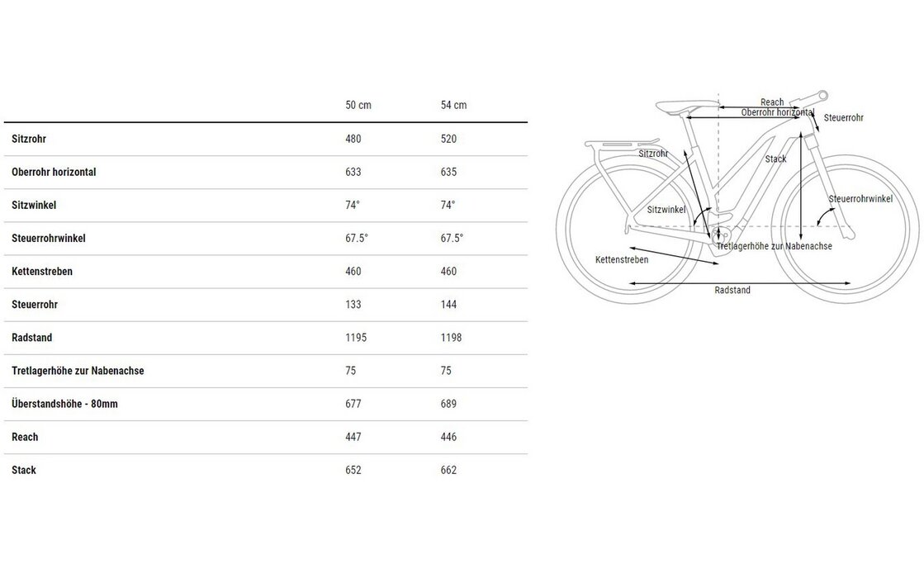Screen dimensions: 924x569
Task: Click the Radstand row label in table
Action: click(x=32, y=338)
